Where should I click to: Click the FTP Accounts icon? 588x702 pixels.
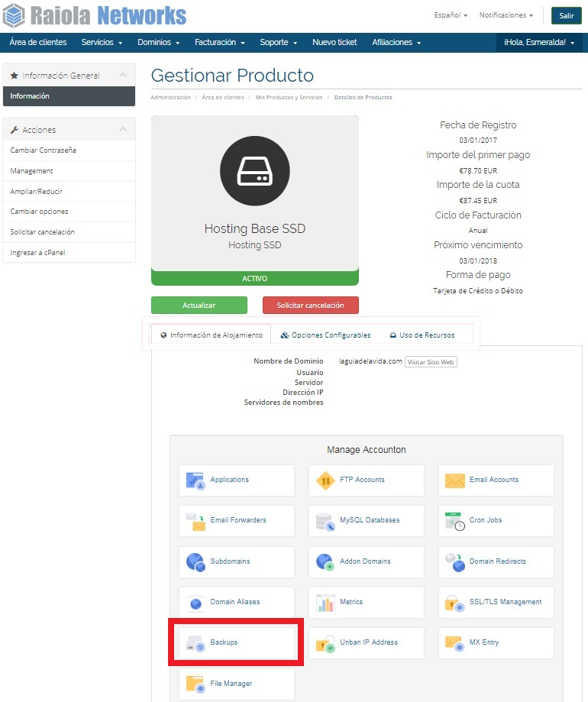point(326,480)
